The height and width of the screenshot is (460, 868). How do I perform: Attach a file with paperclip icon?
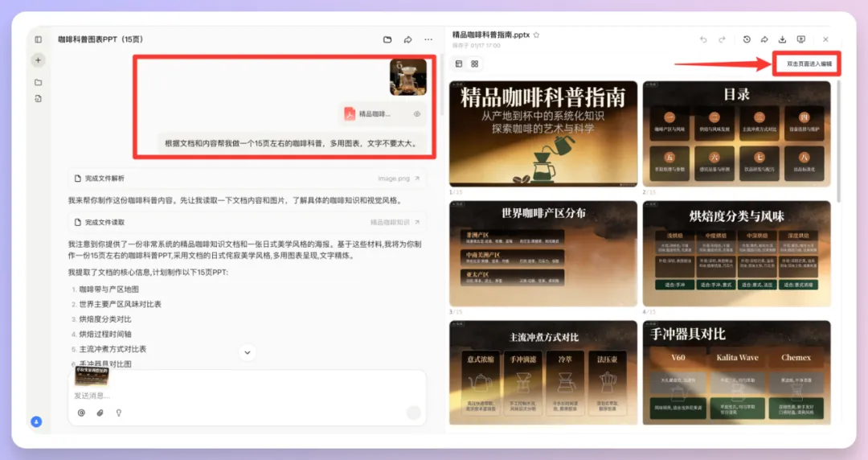[x=100, y=413]
